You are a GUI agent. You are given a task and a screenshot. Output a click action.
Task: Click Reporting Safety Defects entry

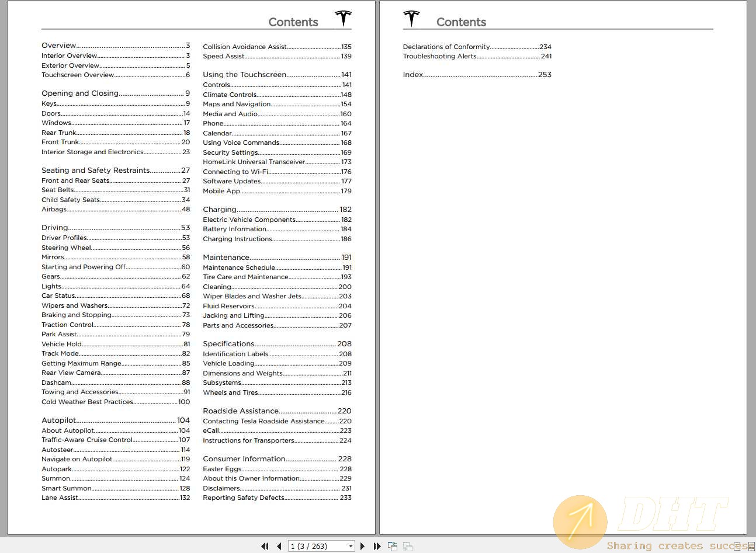(x=277, y=498)
